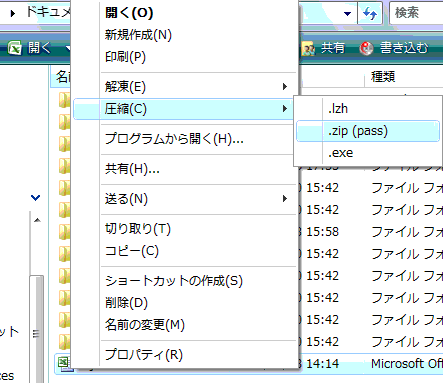Select 新規作成(N) from the context menu
443x383 pixels.
(x=138, y=35)
